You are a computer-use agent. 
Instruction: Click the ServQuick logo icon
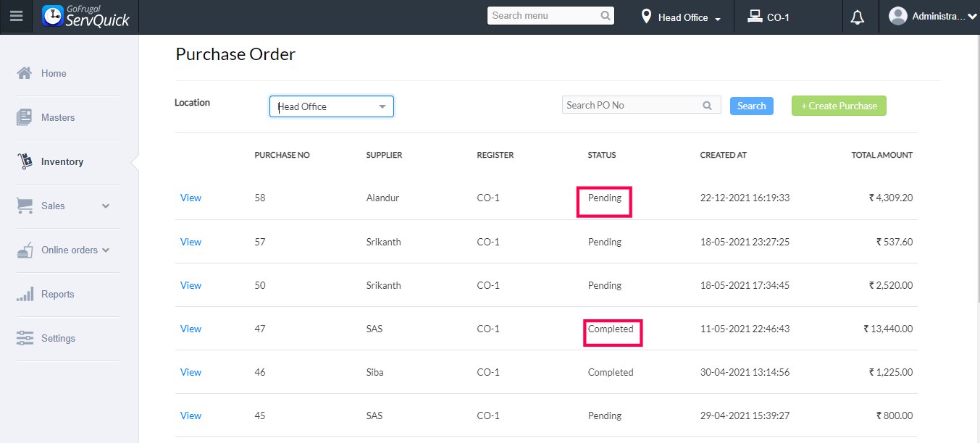point(53,16)
